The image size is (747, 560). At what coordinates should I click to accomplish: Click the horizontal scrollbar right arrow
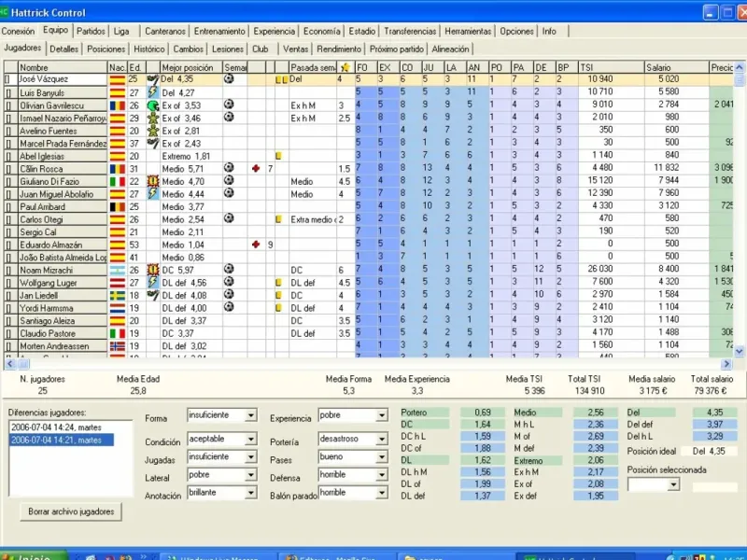point(726,364)
